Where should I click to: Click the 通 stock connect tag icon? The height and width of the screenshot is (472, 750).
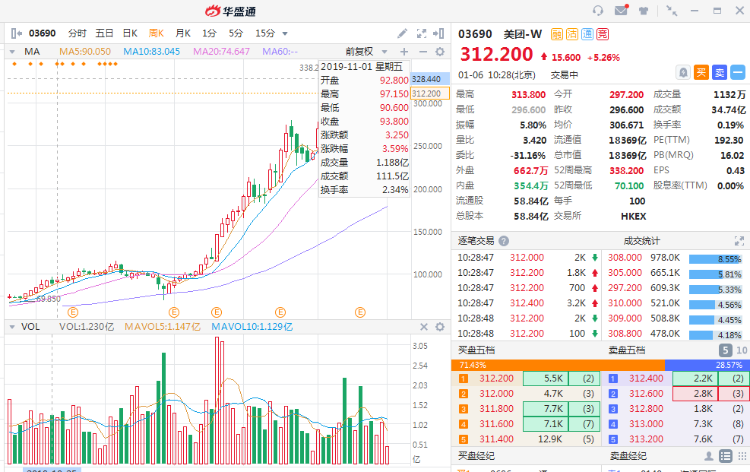[587, 34]
